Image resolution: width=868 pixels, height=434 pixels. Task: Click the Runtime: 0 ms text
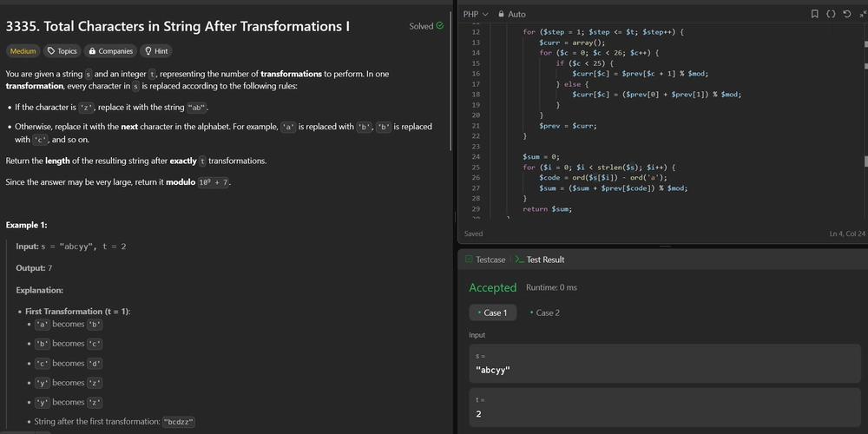tap(551, 287)
